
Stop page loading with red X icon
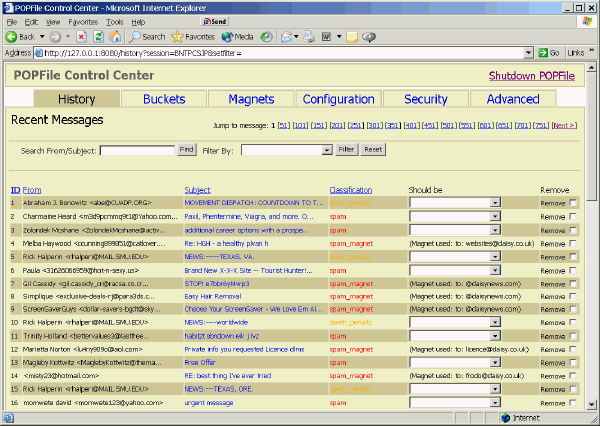tap(81, 37)
